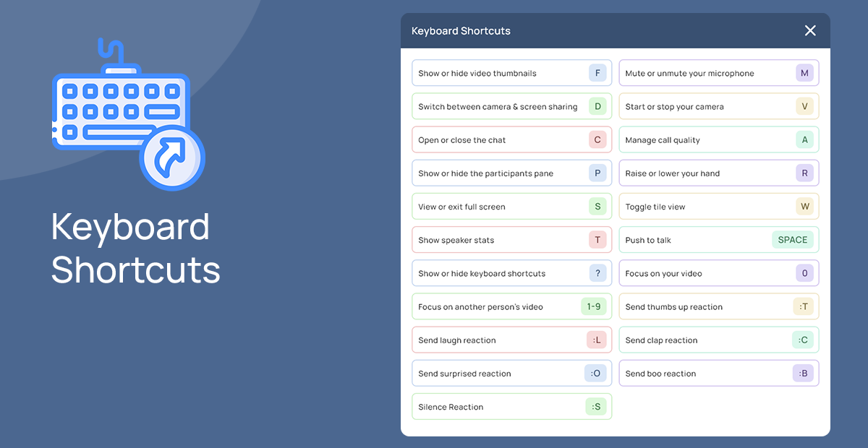Viewport: 868px width, 448px height.
Task: Click the 1-9 key badge
Action: (x=593, y=306)
